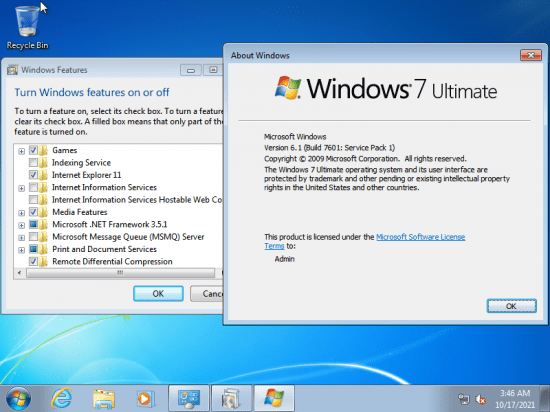Click the Print and Document Services folder icon
Viewport: 550px width, 412px height.
(43, 249)
